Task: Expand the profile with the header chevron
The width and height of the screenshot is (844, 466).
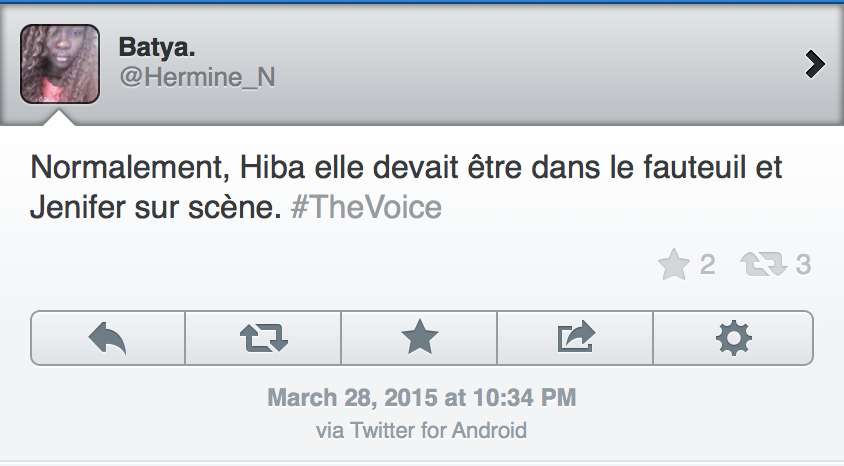Action: coord(815,65)
